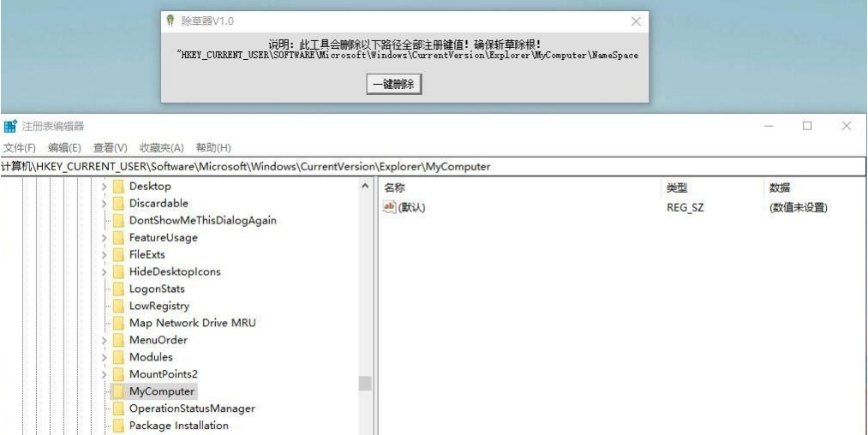
Task: Close the Registry Editor window
Action: tap(847, 126)
